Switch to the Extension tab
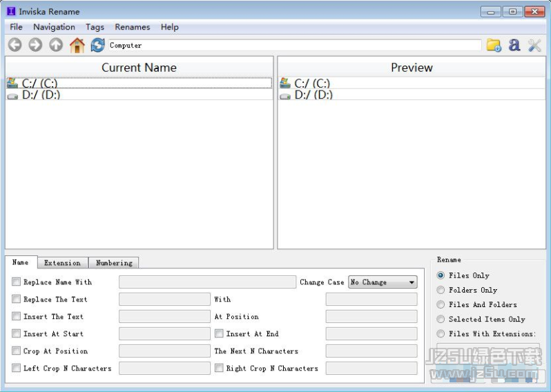This screenshot has height=392, width=551. (62, 263)
